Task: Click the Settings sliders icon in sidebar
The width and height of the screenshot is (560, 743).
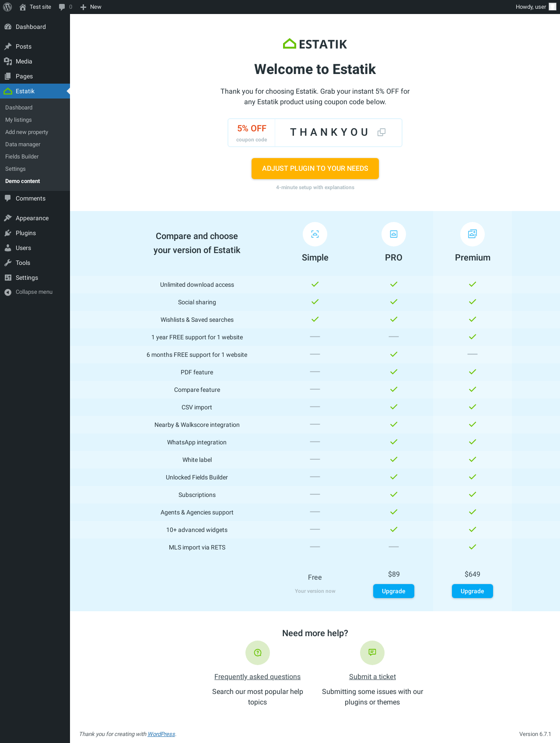Action: click(x=8, y=278)
